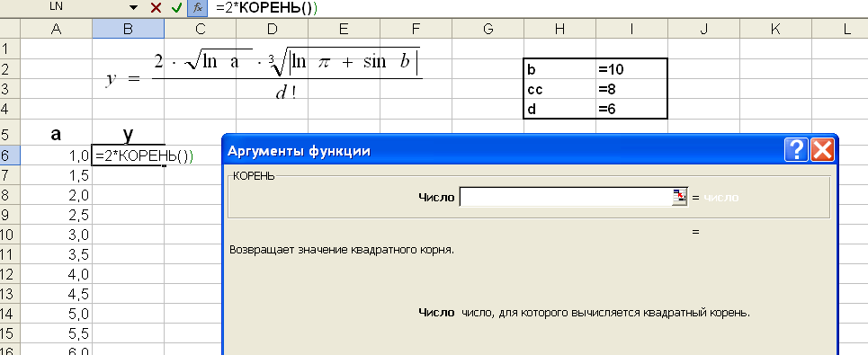The height and width of the screenshot is (355, 868).
Task: Select row 10 header
Action: [9, 235]
